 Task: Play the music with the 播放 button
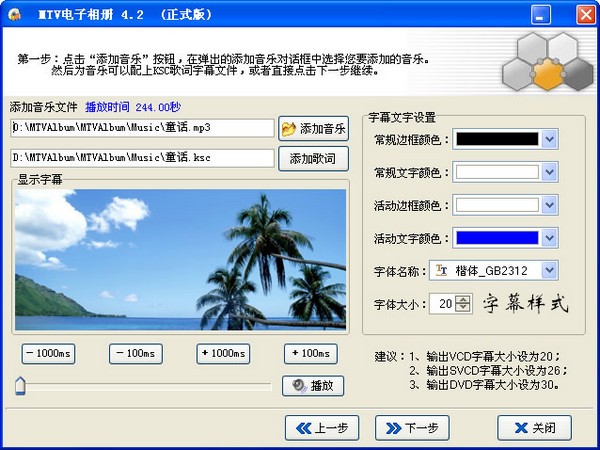click(313, 386)
